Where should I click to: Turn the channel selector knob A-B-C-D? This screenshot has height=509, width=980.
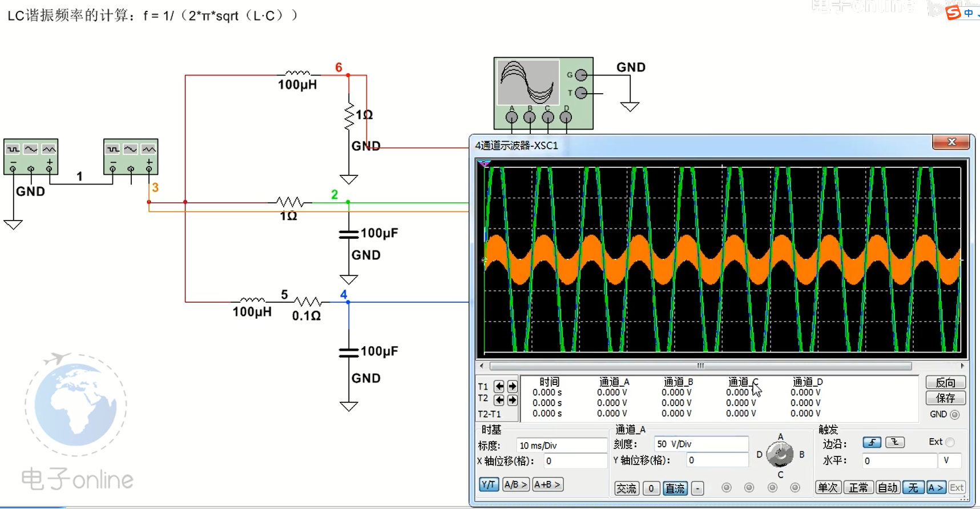pyautogui.click(x=780, y=455)
